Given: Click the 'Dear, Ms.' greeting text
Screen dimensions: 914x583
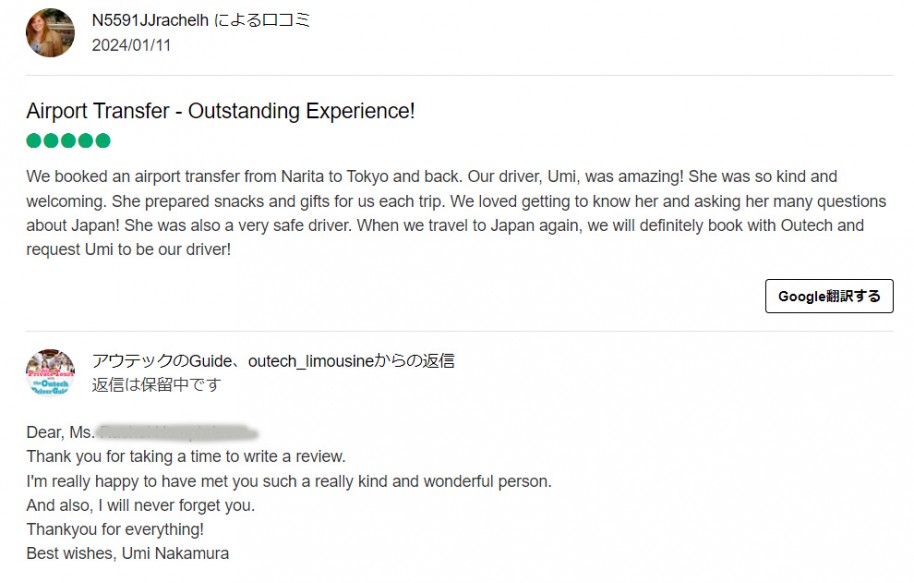Looking at the screenshot, I should coord(60,433).
